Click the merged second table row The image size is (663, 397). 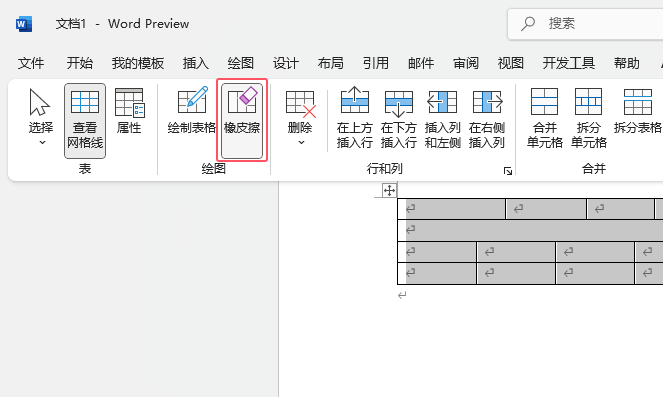[531, 230]
